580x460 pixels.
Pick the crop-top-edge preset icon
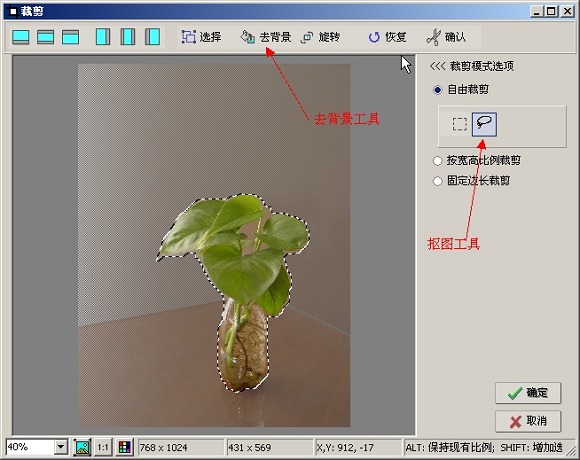70,37
